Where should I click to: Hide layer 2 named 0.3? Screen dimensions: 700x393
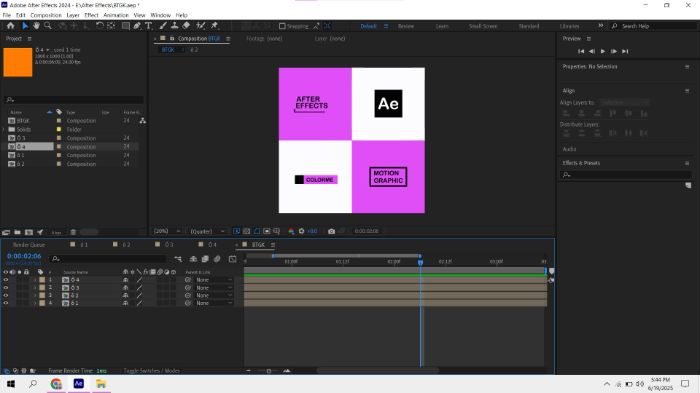point(6,288)
